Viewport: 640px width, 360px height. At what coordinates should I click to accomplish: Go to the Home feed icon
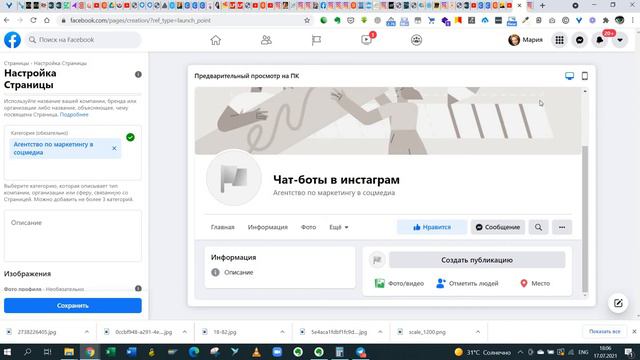216,40
